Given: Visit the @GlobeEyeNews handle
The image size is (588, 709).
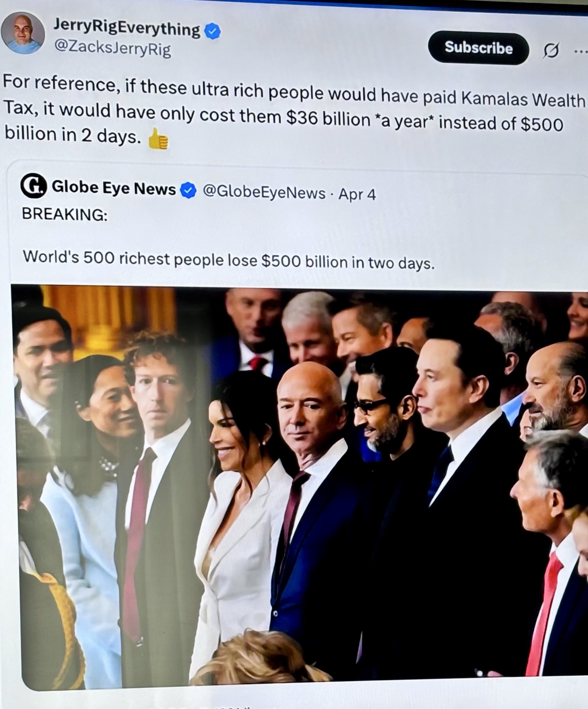Looking at the screenshot, I should pos(264,192).
